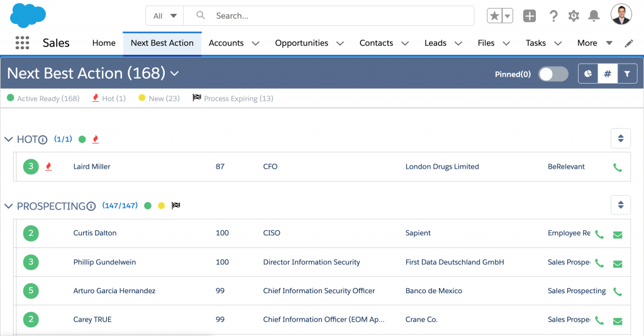Screen dimensions: 644x336
Task: Collapse the HOT section
Action: pos(9,139)
